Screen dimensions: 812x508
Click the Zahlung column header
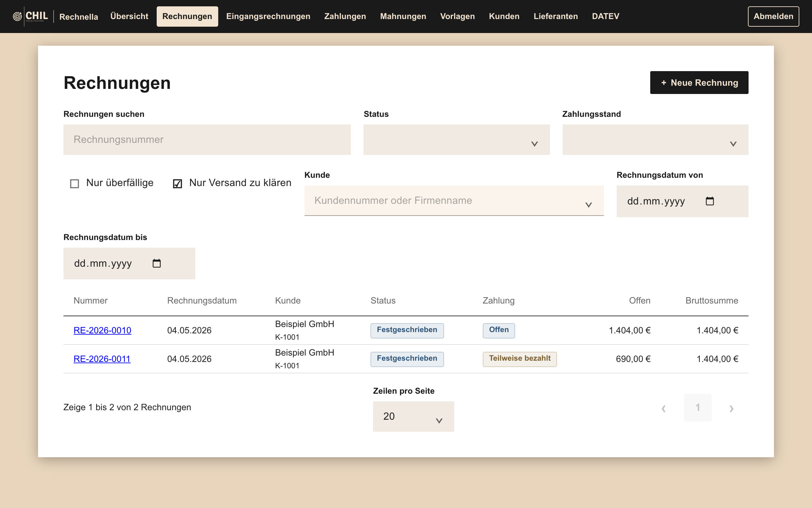499,300
